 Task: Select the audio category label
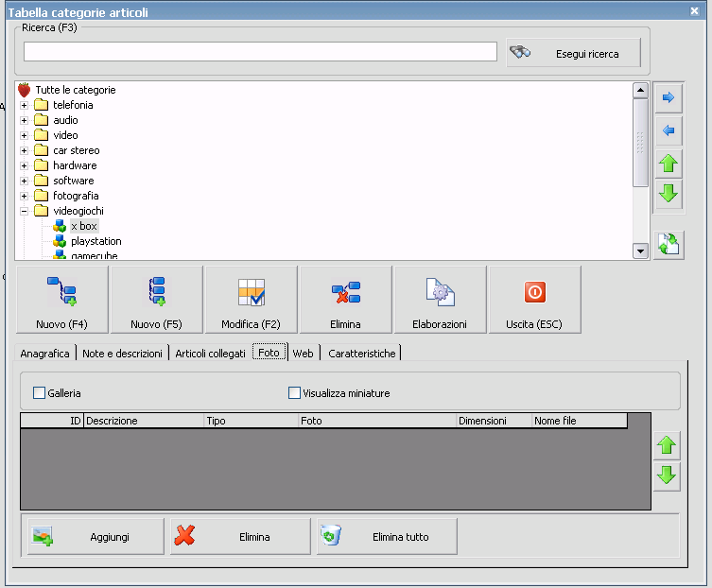click(65, 120)
